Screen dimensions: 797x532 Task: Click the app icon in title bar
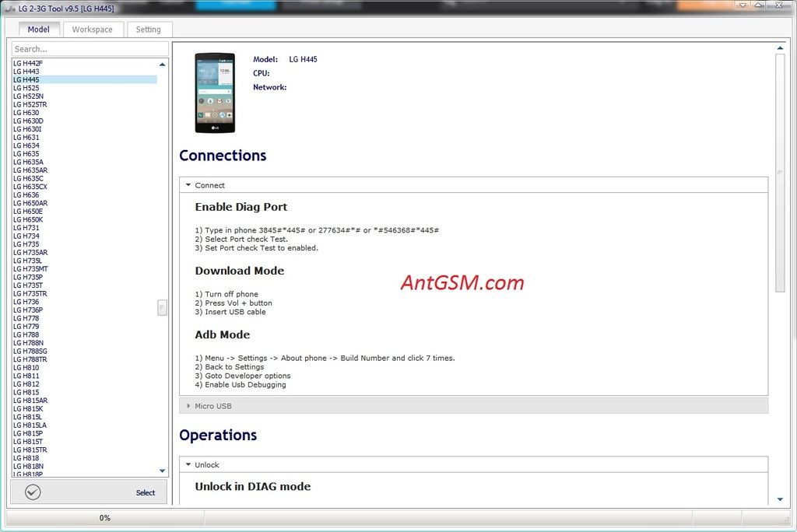point(10,6)
